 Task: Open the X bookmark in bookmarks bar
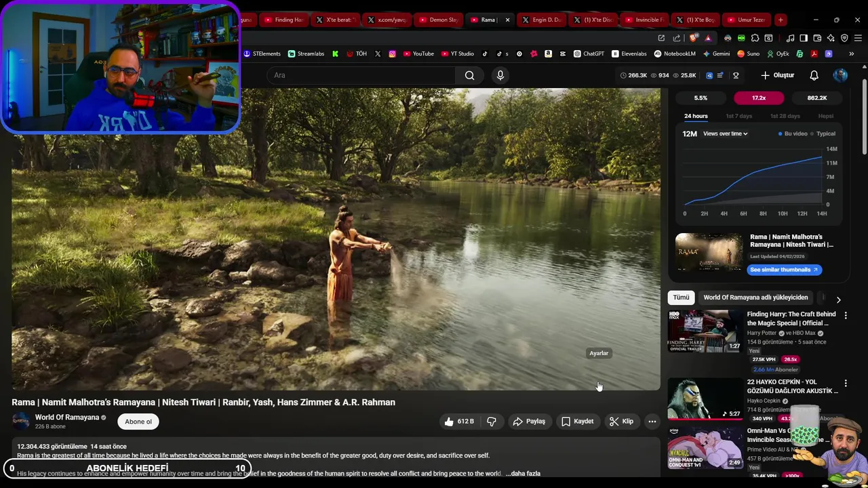[378, 54]
